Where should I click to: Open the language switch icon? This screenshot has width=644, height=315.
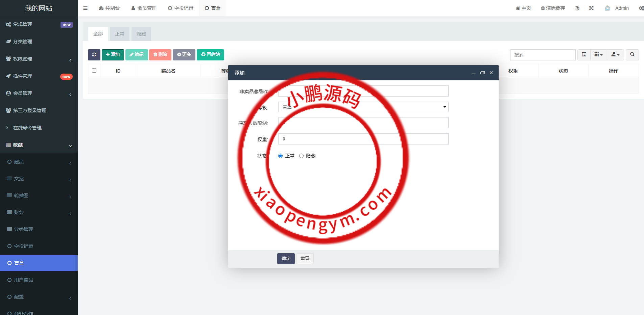point(577,8)
